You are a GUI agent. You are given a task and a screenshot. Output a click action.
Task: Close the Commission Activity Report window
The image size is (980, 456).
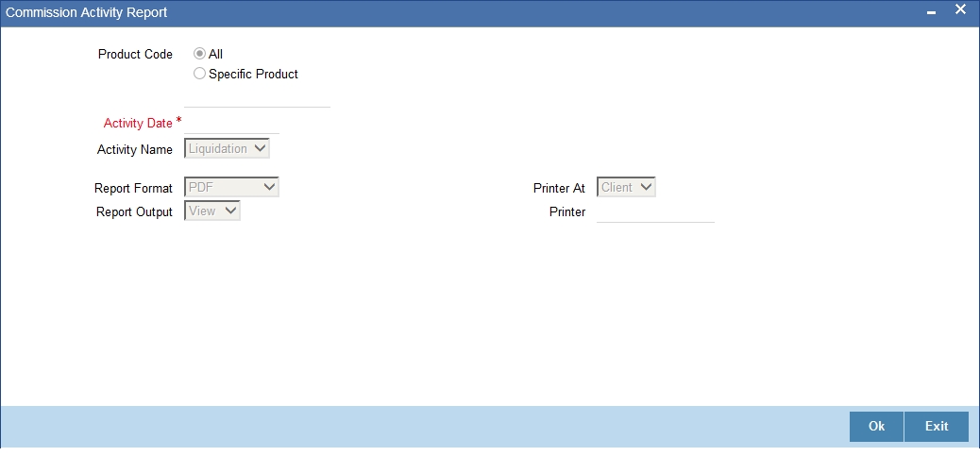pos(960,10)
